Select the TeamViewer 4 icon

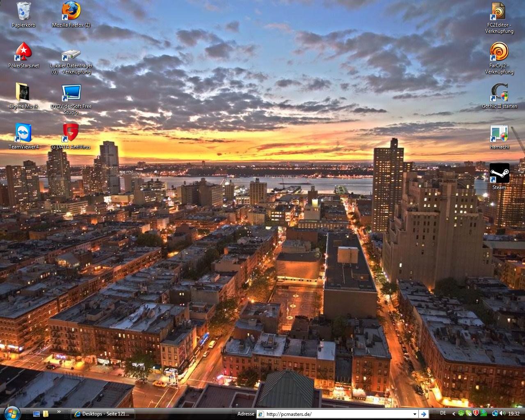click(x=23, y=133)
